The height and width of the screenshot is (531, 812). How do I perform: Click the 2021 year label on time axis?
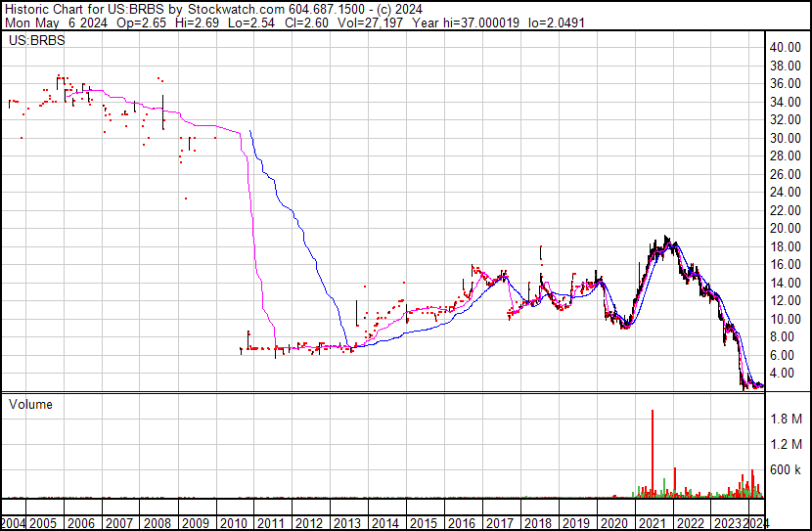(650, 523)
